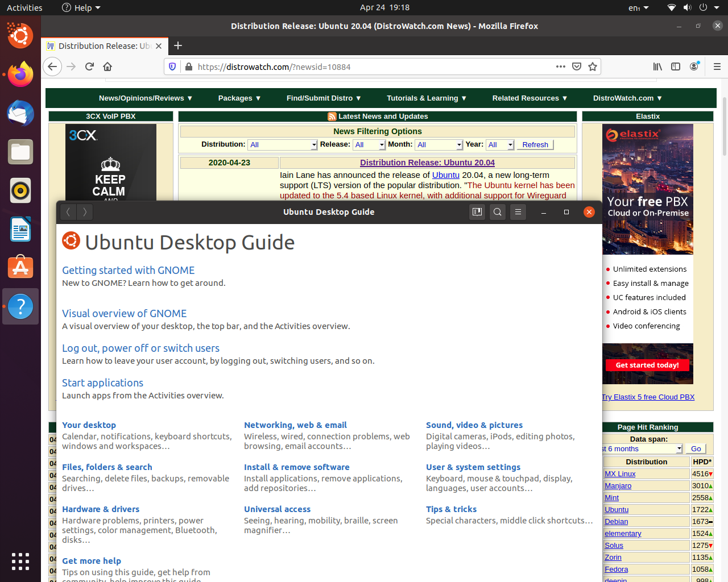728x582 pixels.
Task: Open the Distribution filter dropdown
Action: coord(283,145)
